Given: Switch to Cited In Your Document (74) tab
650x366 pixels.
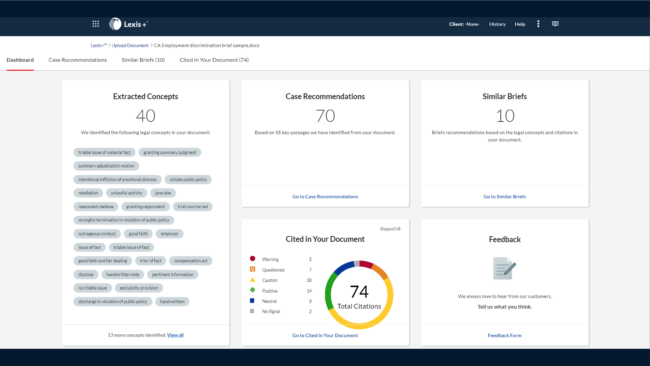Looking at the screenshot, I should (x=214, y=60).
